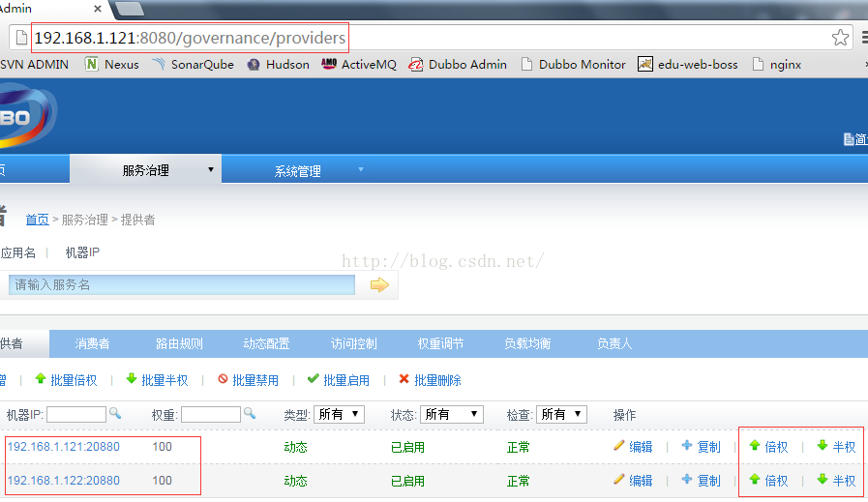Switch to the 路由规则 tab
The image size is (868, 502).
(x=179, y=343)
